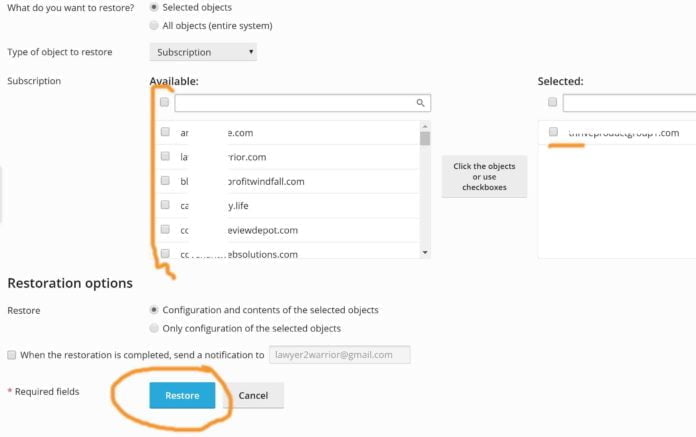Tick the checkbox of the selected .com domain
The image size is (696, 437).
(x=553, y=131)
